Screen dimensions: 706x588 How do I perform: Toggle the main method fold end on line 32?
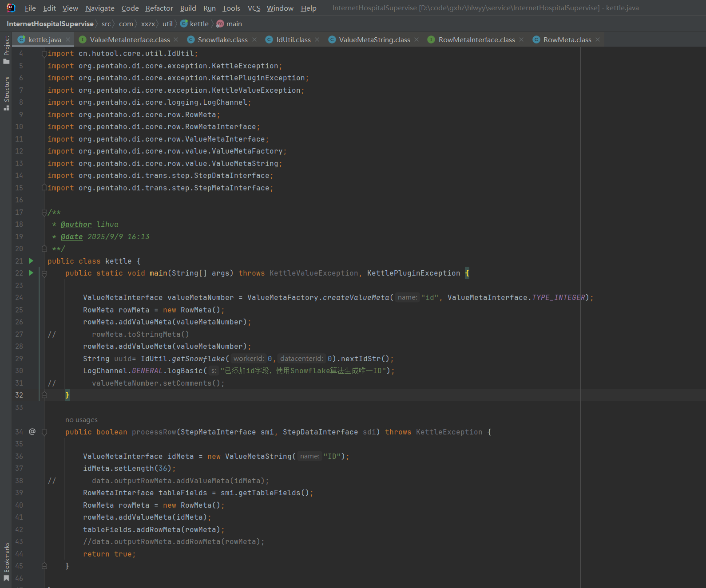pos(44,395)
